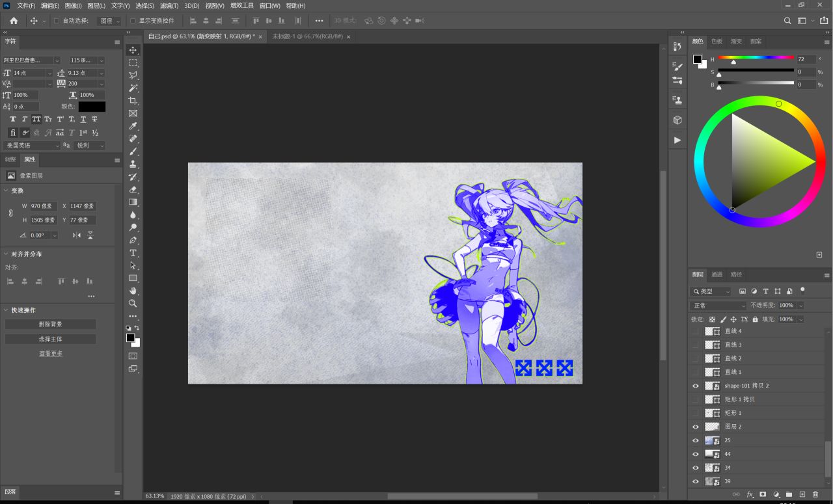Activate the Hand tool
The image size is (833, 504).
(133, 291)
